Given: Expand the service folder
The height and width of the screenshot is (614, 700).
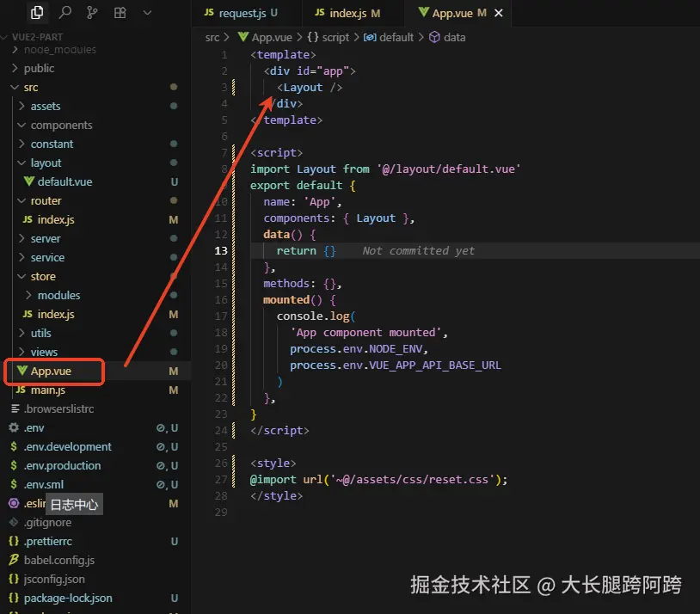Looking at the screenshot, I should (x=47, y=258).
